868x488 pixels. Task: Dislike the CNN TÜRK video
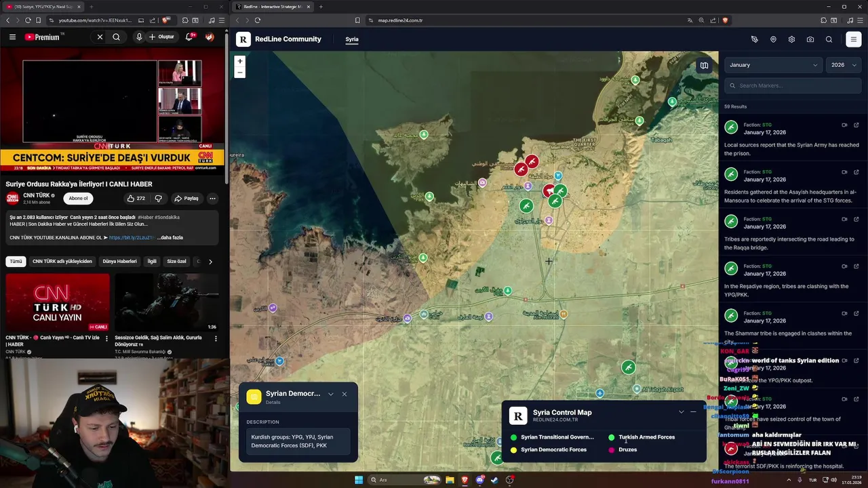[159, 199]
